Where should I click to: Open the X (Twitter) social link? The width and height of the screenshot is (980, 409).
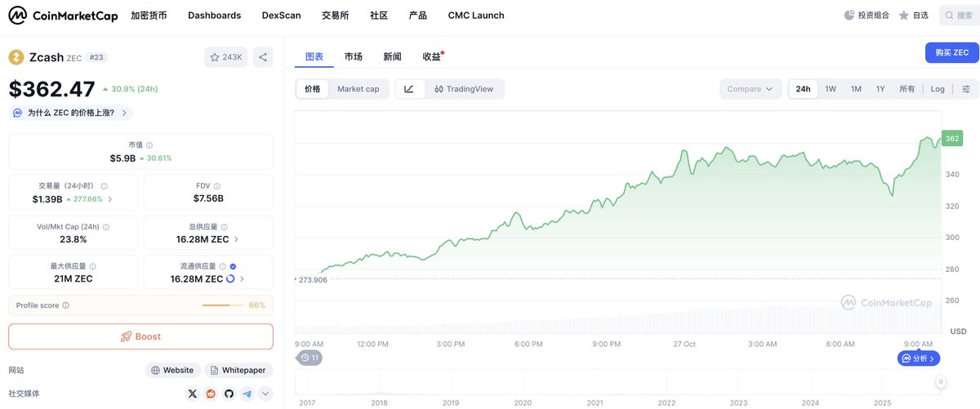click(193, 393)
